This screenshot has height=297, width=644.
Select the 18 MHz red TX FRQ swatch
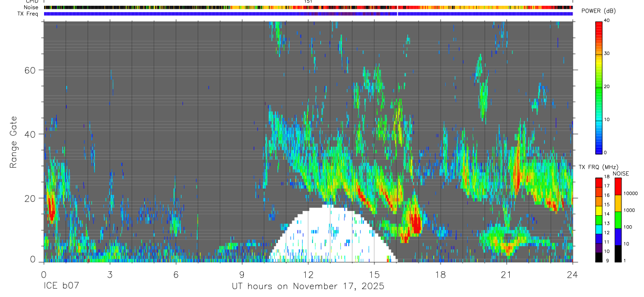(598, 182)
